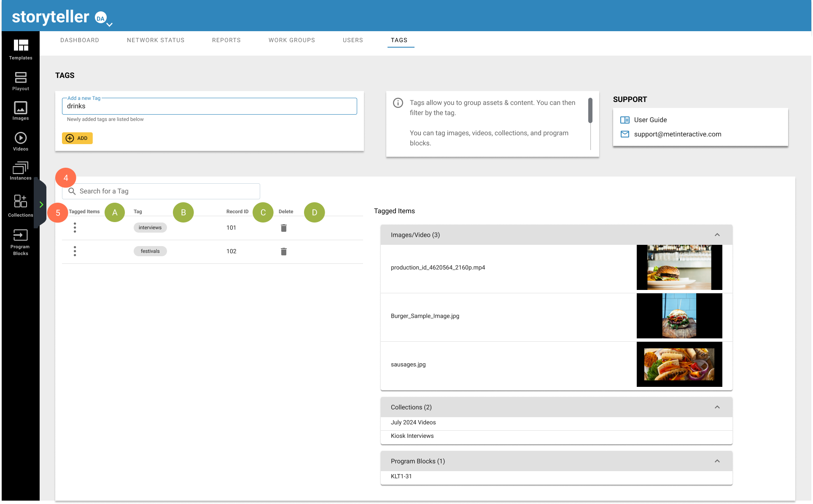This screenshot has width=813, height=504.
Task: Switch to the Network Status tab
Action: 156,40
